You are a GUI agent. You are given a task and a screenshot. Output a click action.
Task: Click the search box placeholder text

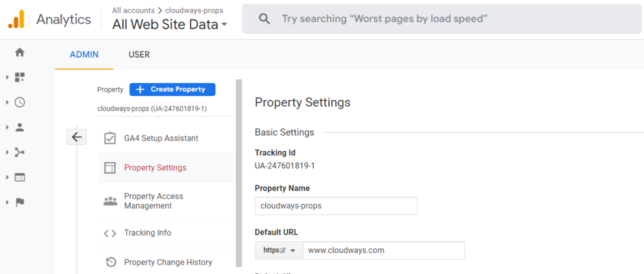pos(384,19)
